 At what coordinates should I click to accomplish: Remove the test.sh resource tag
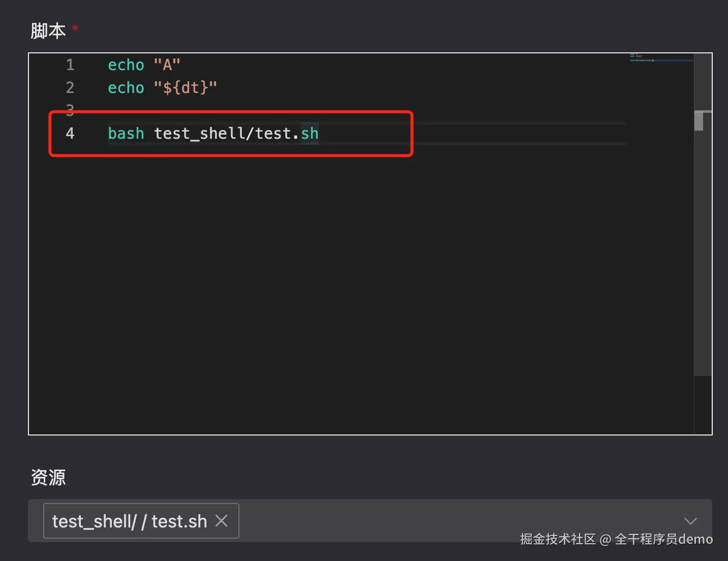point(221,520)
